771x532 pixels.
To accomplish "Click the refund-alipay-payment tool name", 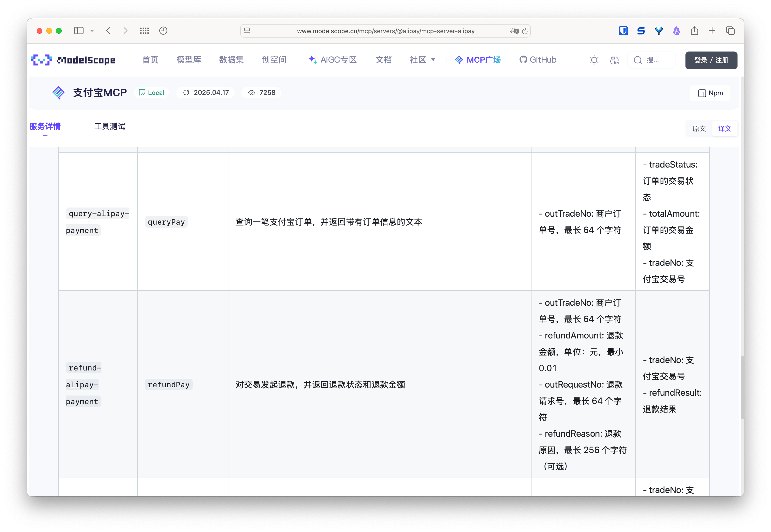I will pyautogui.click(x=84, y=385).
